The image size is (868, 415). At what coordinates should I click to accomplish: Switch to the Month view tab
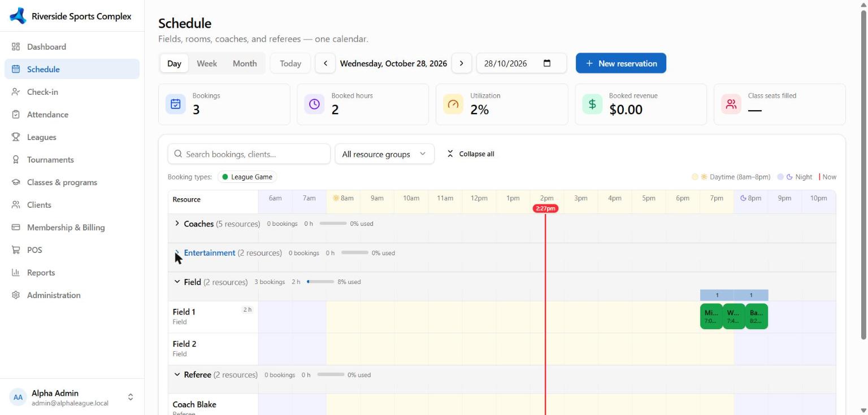tap(245, 63)
